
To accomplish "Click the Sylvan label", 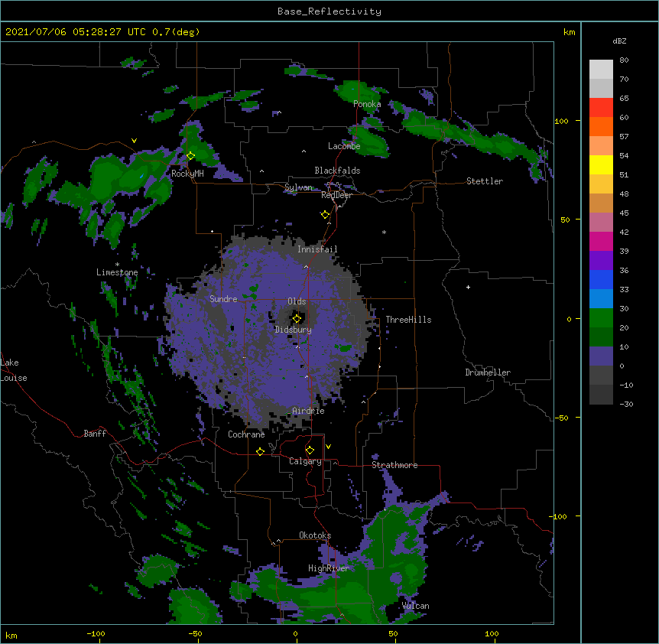I will [298, 187].
